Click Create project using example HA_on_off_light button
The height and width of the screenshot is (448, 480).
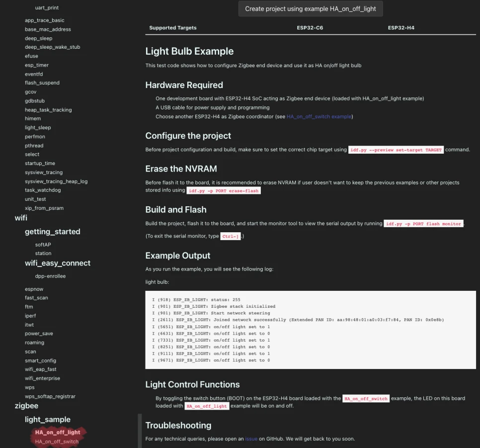click(x=311, y=9)
